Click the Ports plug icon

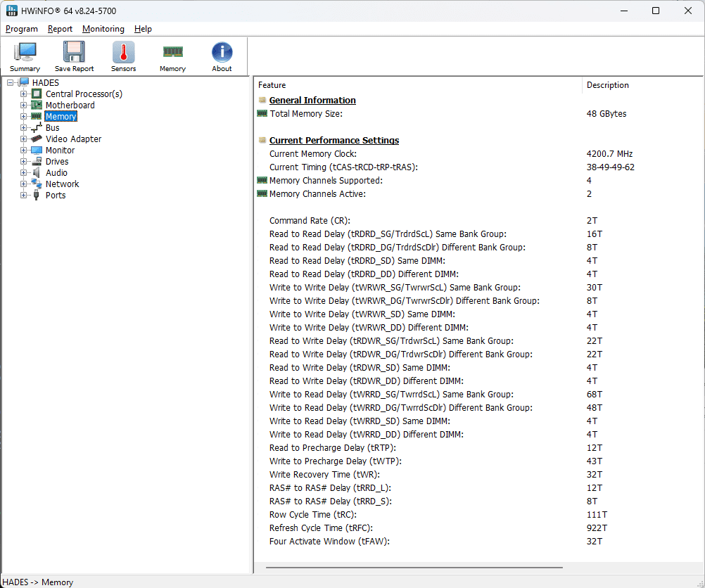click(37, 195)
